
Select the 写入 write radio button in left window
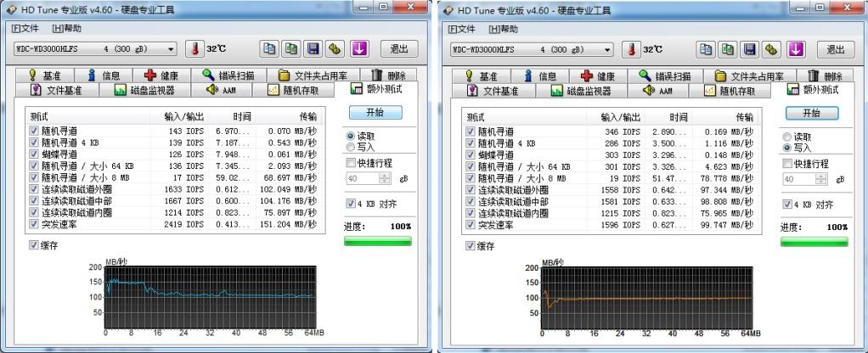tap(351, 148)
